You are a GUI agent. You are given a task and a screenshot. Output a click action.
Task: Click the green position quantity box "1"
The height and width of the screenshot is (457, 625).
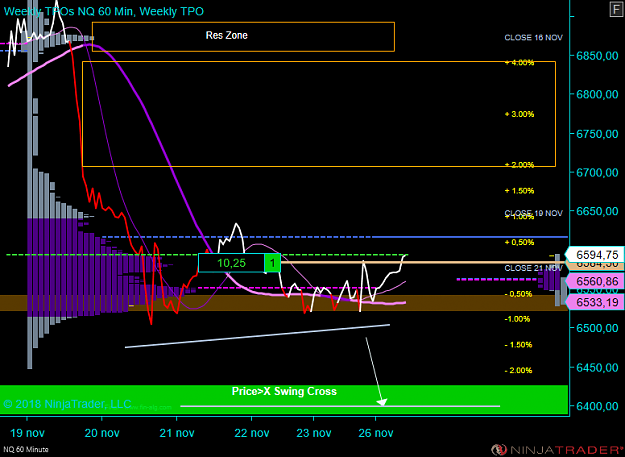pos(273,263)
